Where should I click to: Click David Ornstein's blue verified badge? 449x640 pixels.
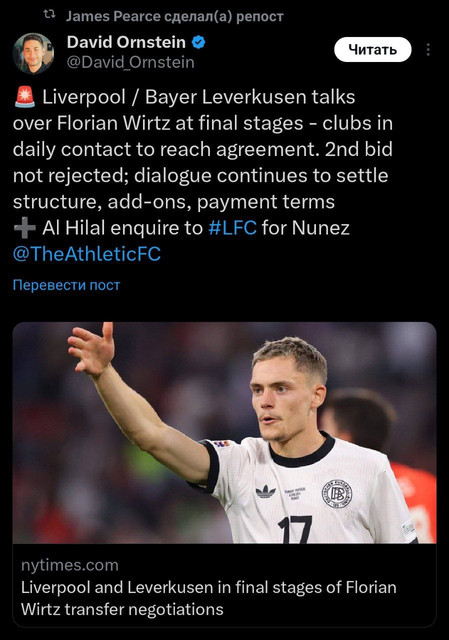199,42
